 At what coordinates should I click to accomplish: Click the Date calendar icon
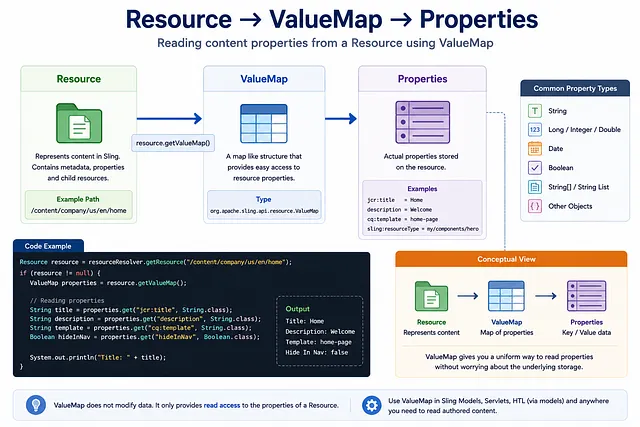point(535,149)
